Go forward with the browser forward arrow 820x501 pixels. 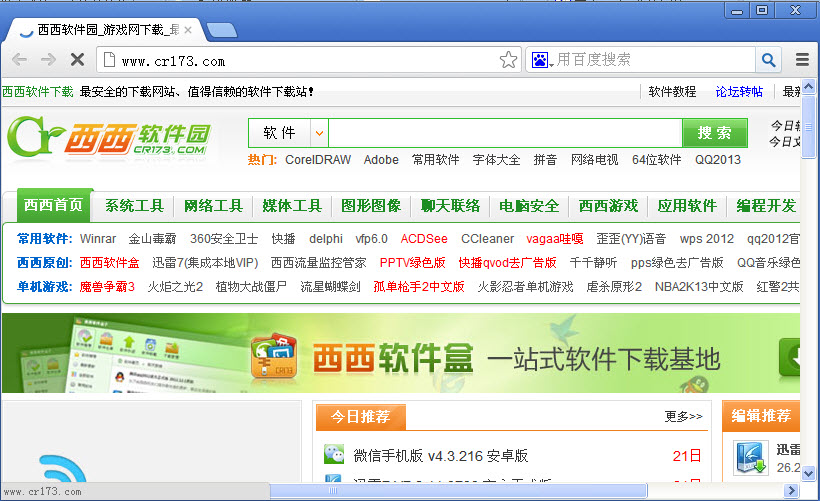[48, 60]
